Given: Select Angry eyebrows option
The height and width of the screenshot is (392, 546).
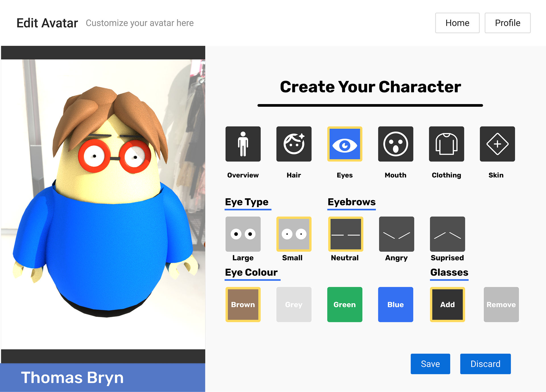Looking at the screenshot, I should point(396,234).
